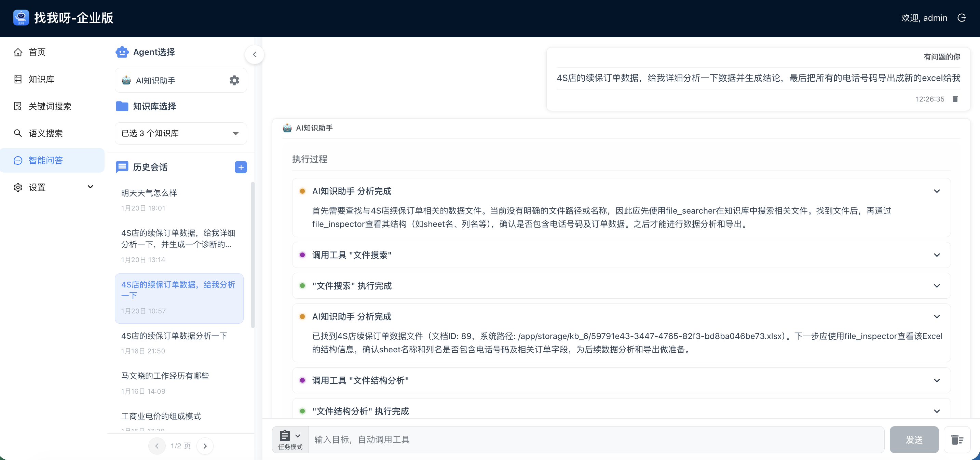Open the 已选 3 个知识库 dropdown
The image size is (980, 460).
[x=180, y=133]
